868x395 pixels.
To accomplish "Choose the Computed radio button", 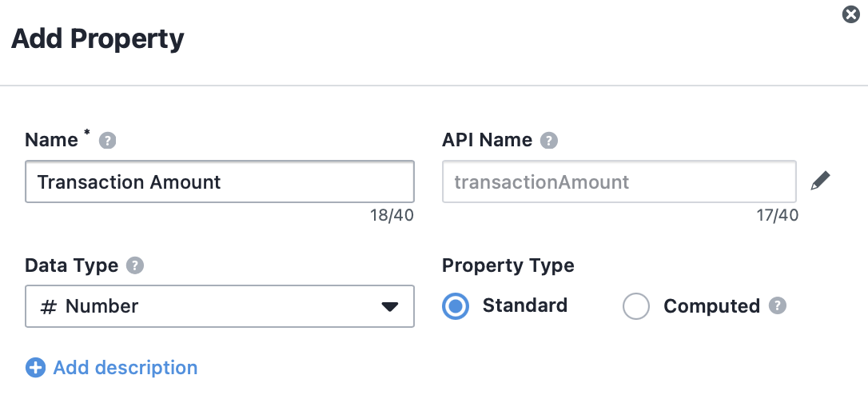I will point(636,306).
